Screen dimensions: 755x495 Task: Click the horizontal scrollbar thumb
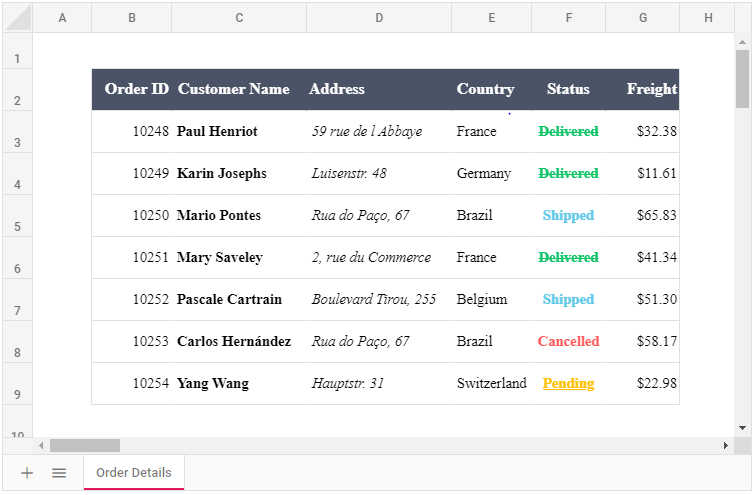[85, 445]
